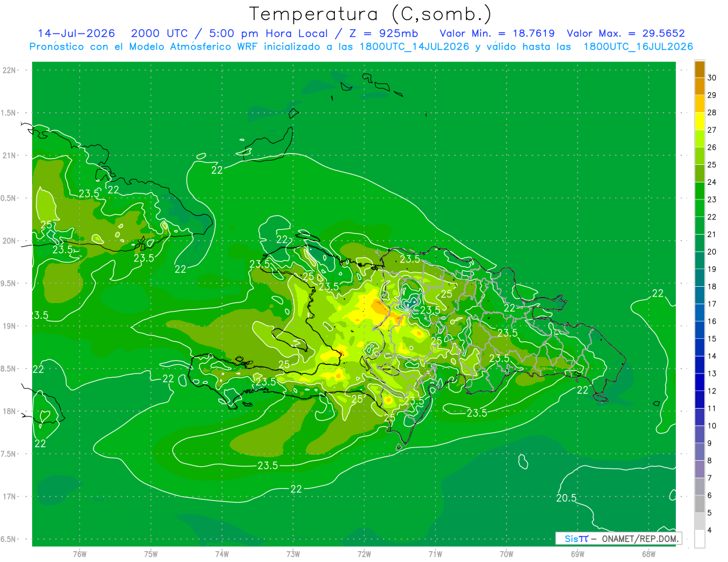Viewport: 728px width, 562px height.
Task: Click the longitude axis label '73W'
Action: [x=293, y=554]
